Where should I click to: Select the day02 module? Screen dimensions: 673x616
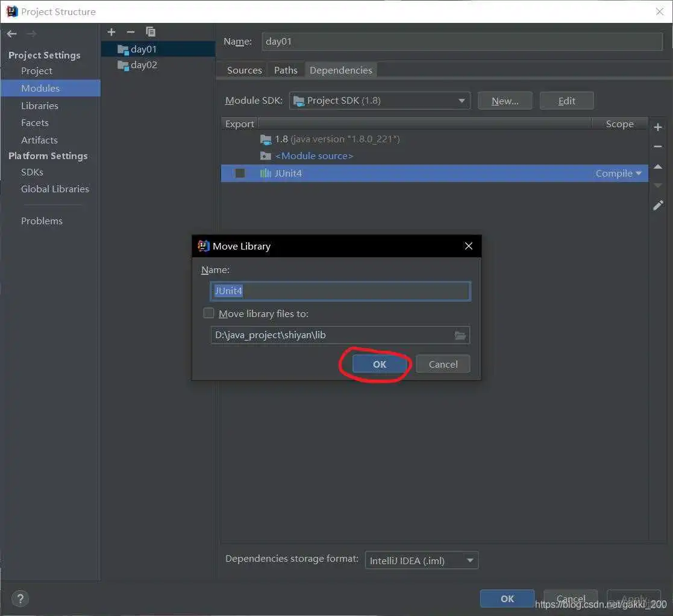[x=143, y=65]
